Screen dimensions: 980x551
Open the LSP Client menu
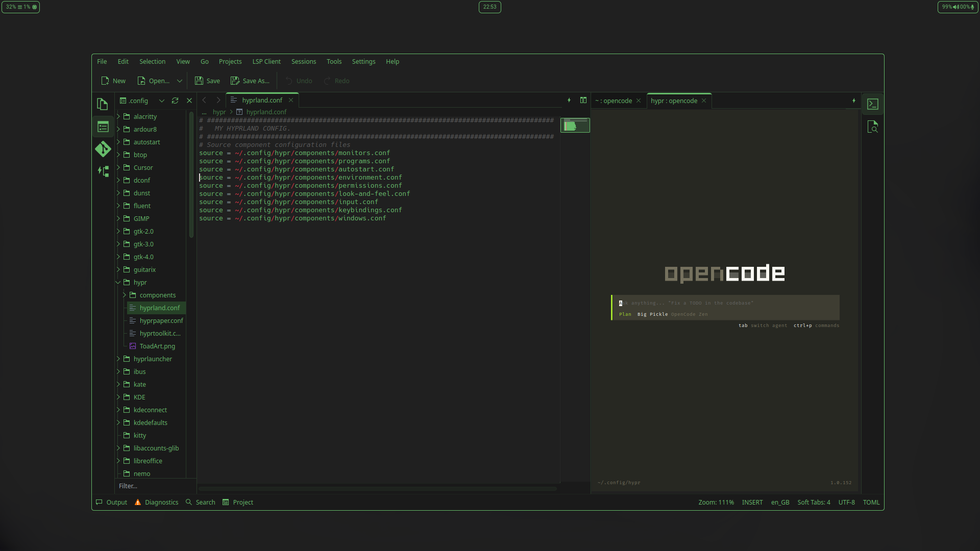click(x=266, y=61)
